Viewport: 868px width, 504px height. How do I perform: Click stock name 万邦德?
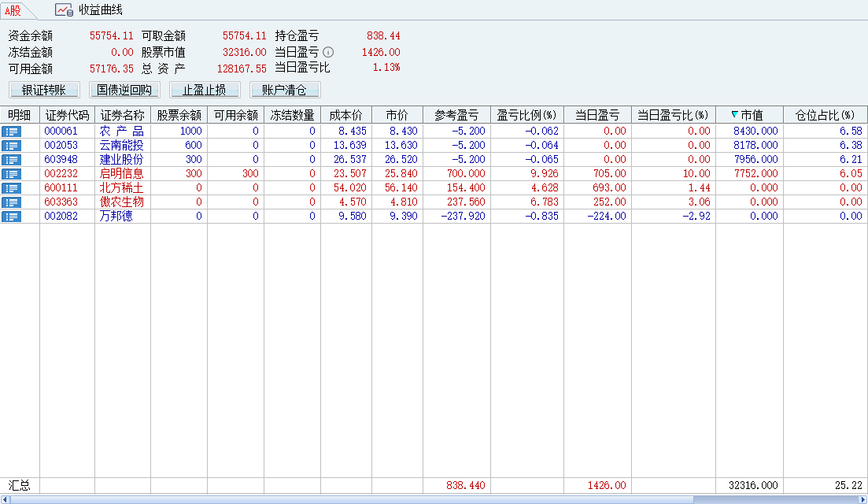point(116,217)
